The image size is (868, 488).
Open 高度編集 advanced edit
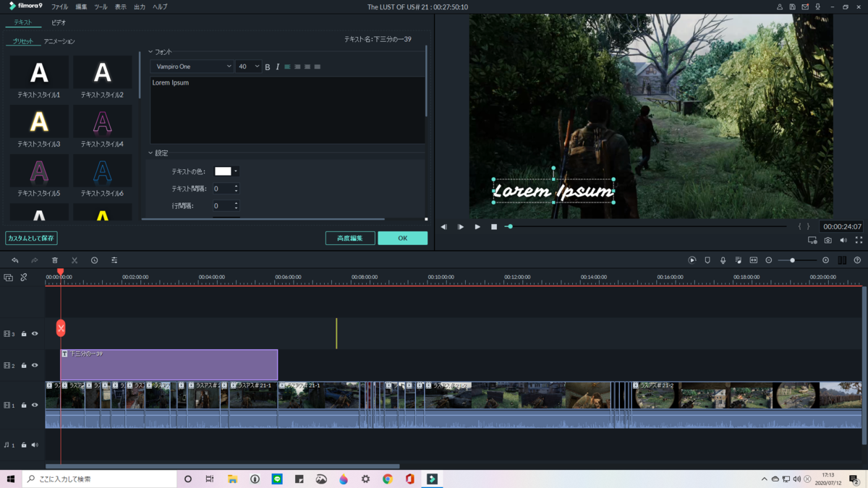point(350,238)
